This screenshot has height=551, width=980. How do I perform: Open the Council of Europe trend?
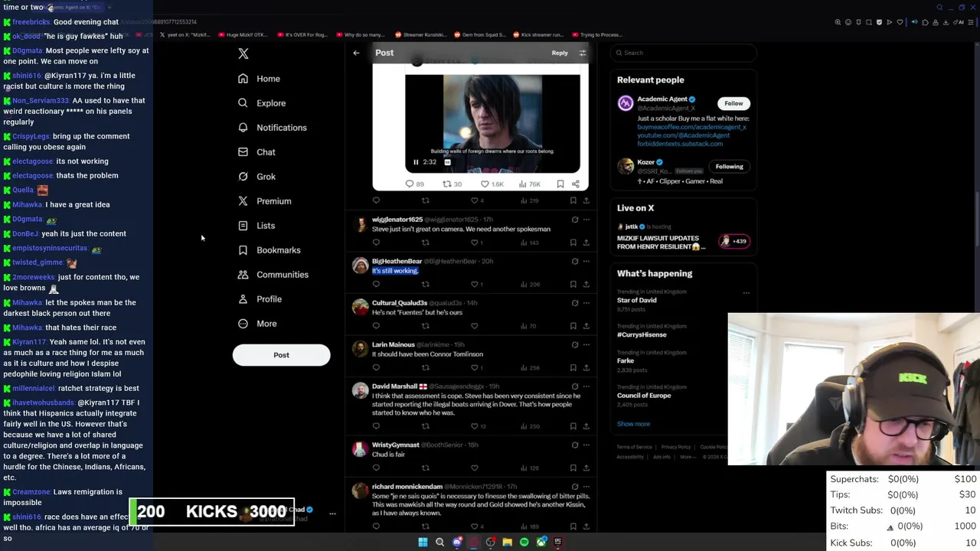(644, 396)
